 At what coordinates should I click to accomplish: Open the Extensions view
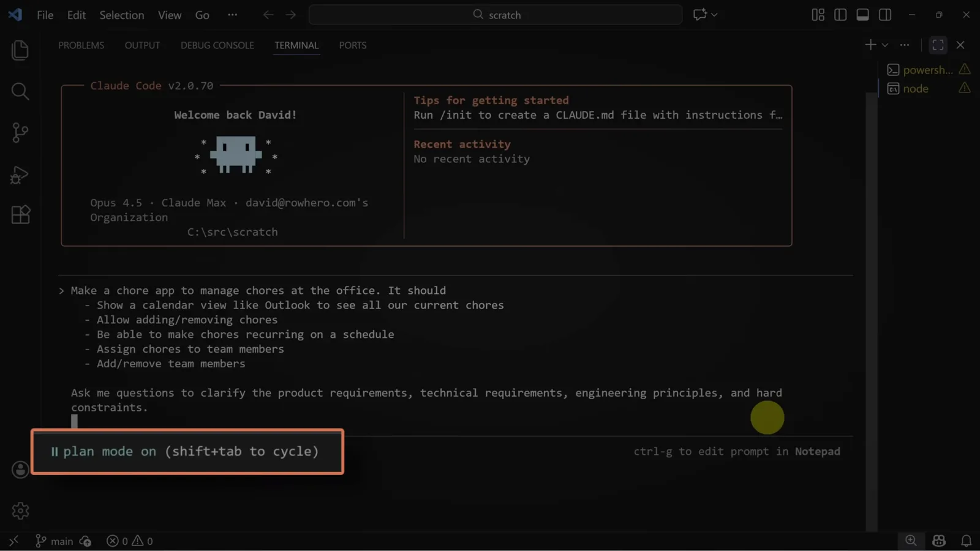20,214
